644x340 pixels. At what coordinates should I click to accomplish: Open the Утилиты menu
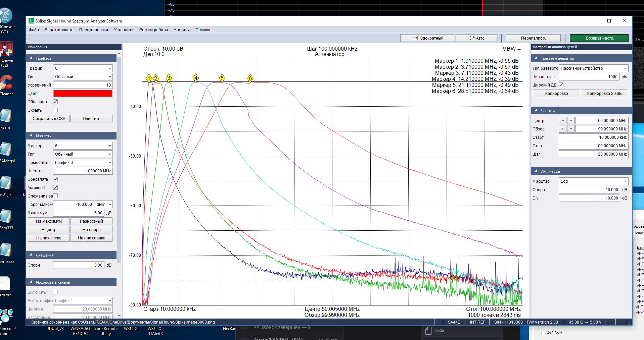pyautogui.click(x=181, y=30)
